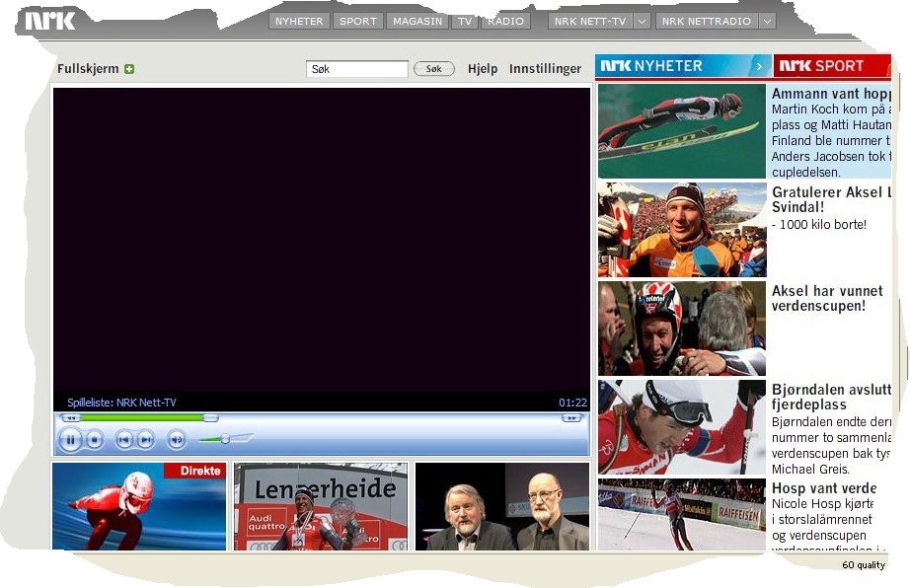Open Ammann vant hopp headline

830,94
